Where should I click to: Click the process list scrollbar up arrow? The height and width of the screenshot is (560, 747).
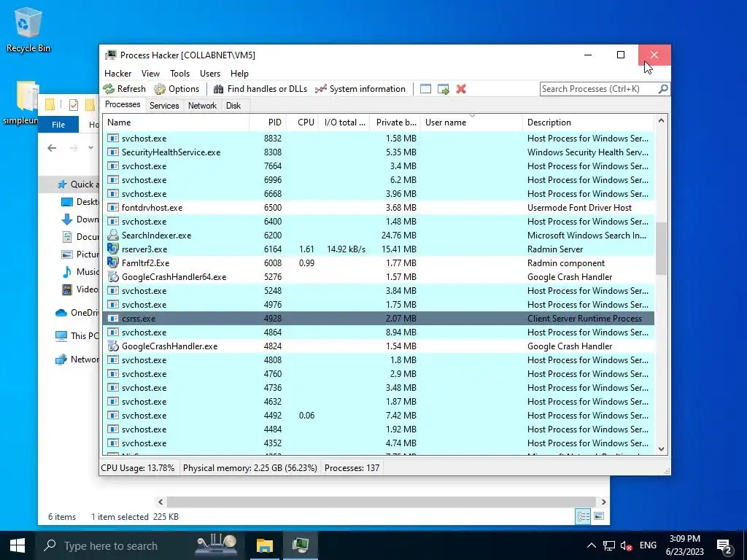point(661,121)
